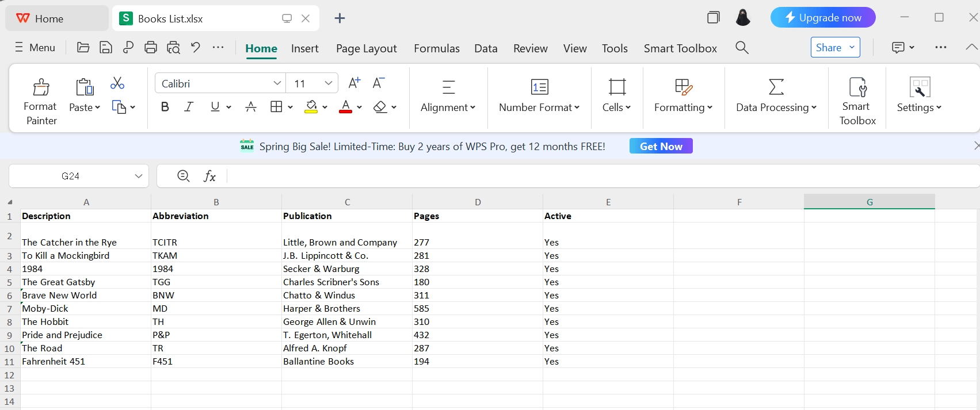Click the Undo arrow icon
This screenshot has width=980, height=410.
point(196,48)
